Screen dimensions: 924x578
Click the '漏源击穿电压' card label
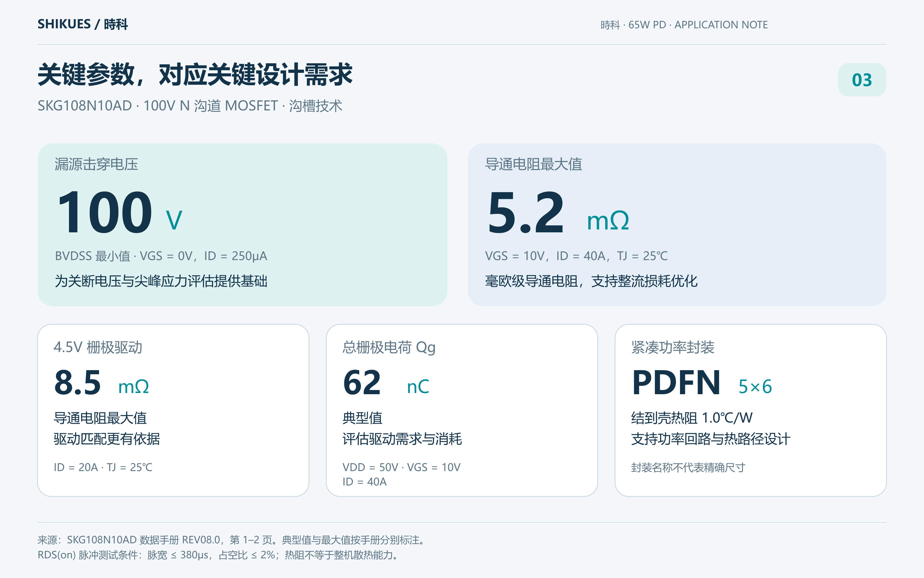pos(96,164)
